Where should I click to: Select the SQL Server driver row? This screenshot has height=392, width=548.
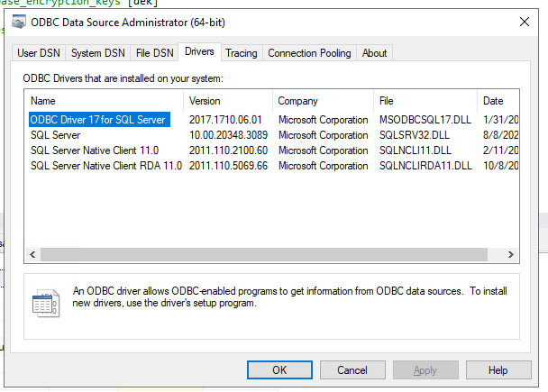pos(56,135)
